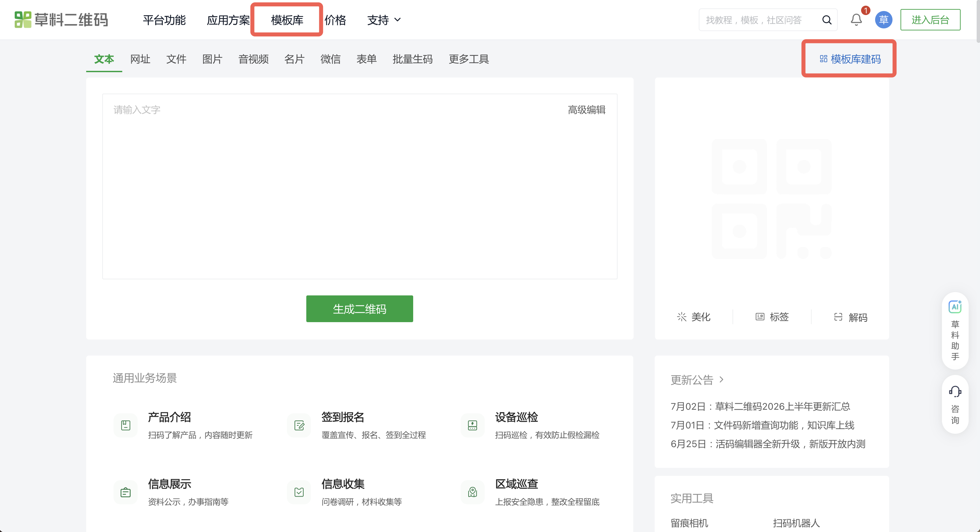This screenshot has height=532, width=980.
Task: Expand 更新公告 with the chevron arrow
Action: [x=721, y=379]
